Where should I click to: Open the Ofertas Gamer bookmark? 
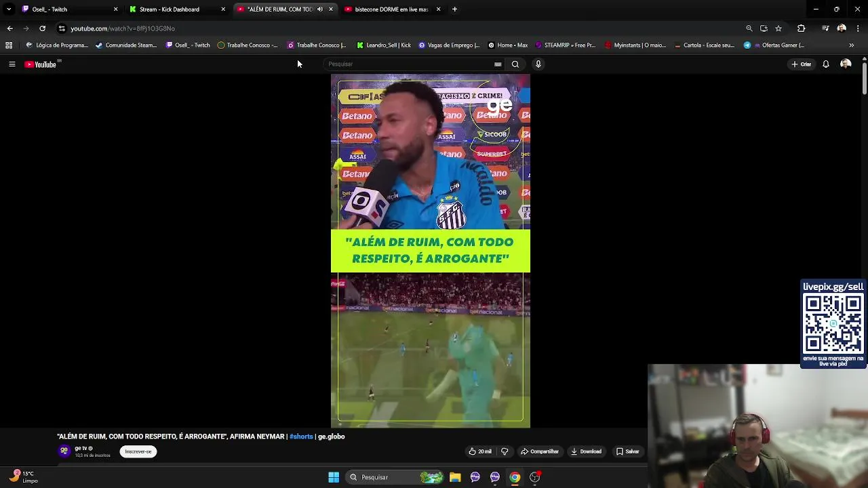[x=774, y=45]
